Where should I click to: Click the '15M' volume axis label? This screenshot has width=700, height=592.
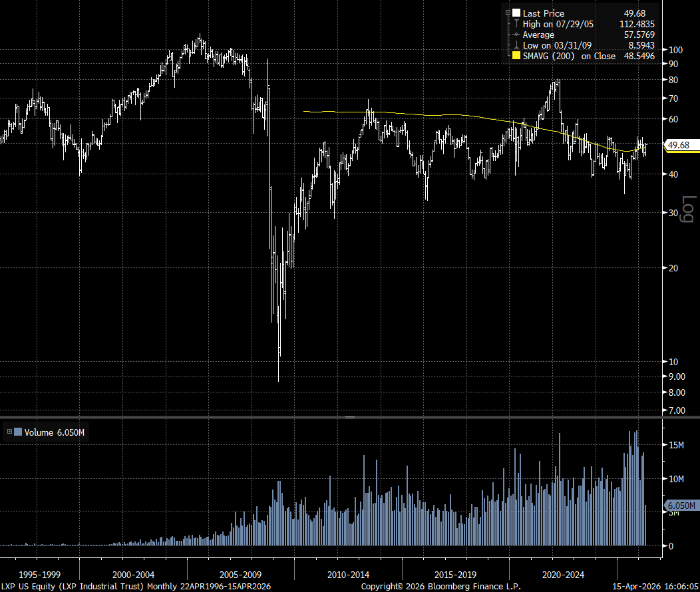coord(676,445)
